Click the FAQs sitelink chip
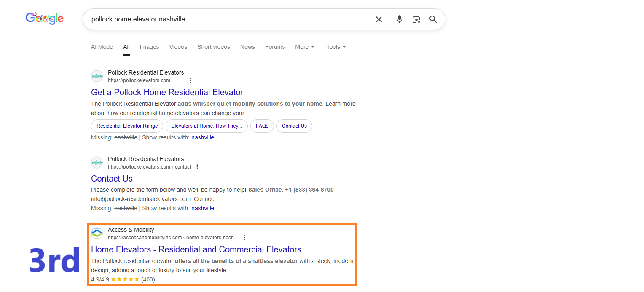The image size is (644, 292). point(262,126)
